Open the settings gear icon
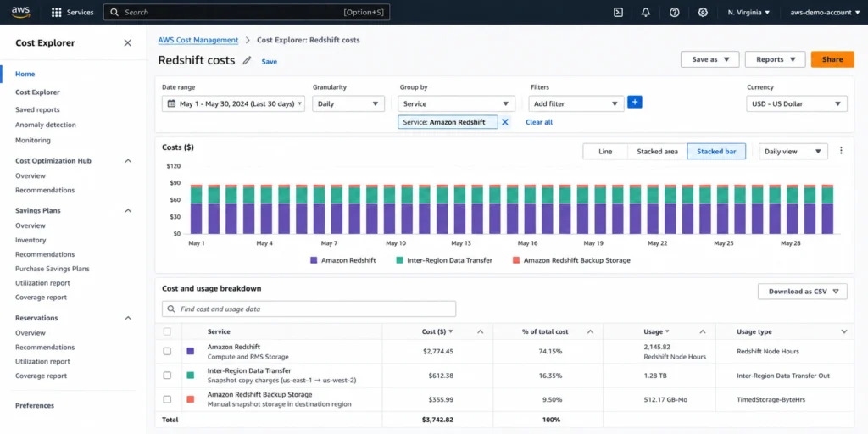This screenshot has width=868, height=434. [x=703, y=12]
